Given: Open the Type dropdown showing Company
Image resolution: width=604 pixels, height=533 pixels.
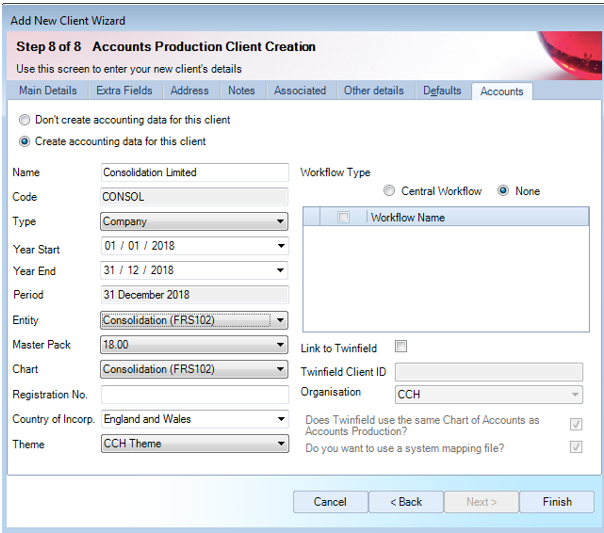Looking at the screenshot, I should [194, 221].
